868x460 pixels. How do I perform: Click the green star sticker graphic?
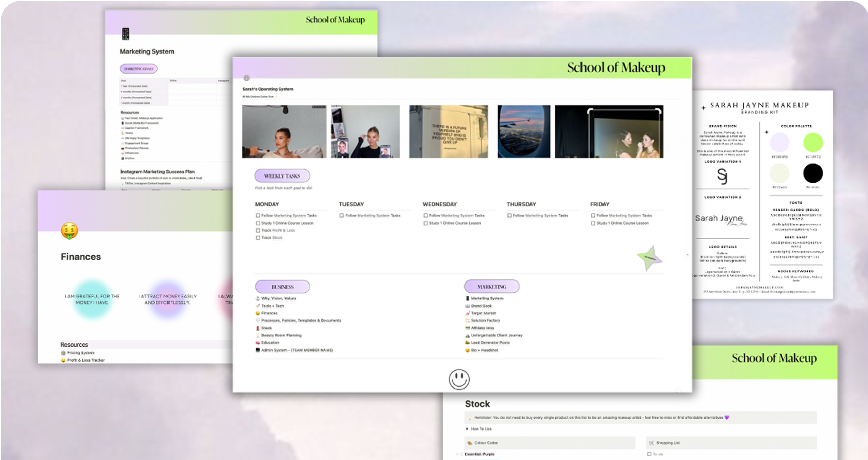649,258
